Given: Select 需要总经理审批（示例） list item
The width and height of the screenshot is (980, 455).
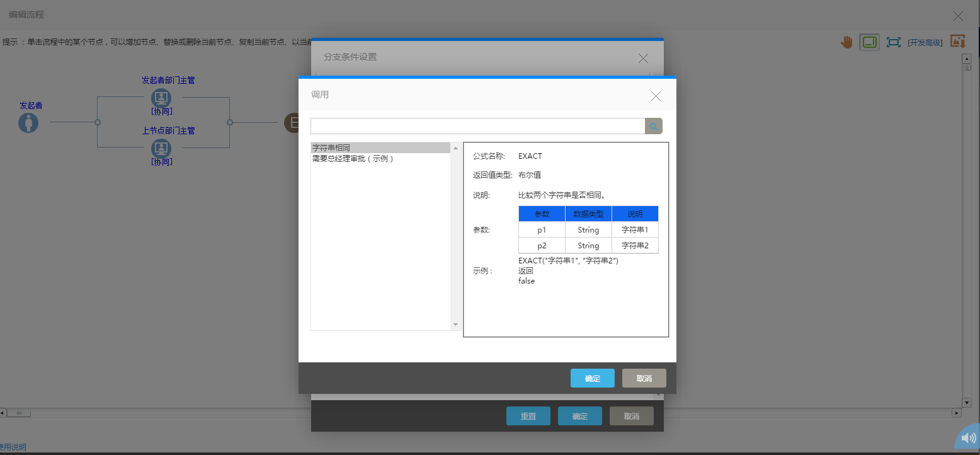Looking at the screenshot, I should [x=353, y=159].
